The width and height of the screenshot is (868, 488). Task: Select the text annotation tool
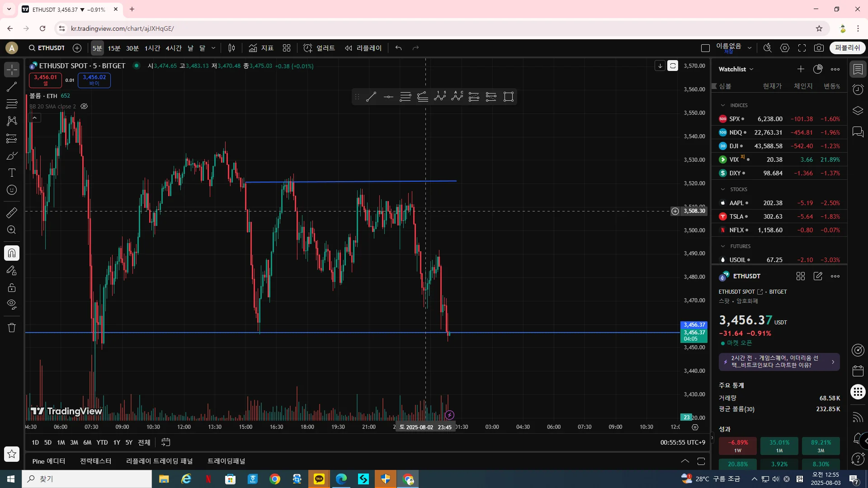point(12,173)
